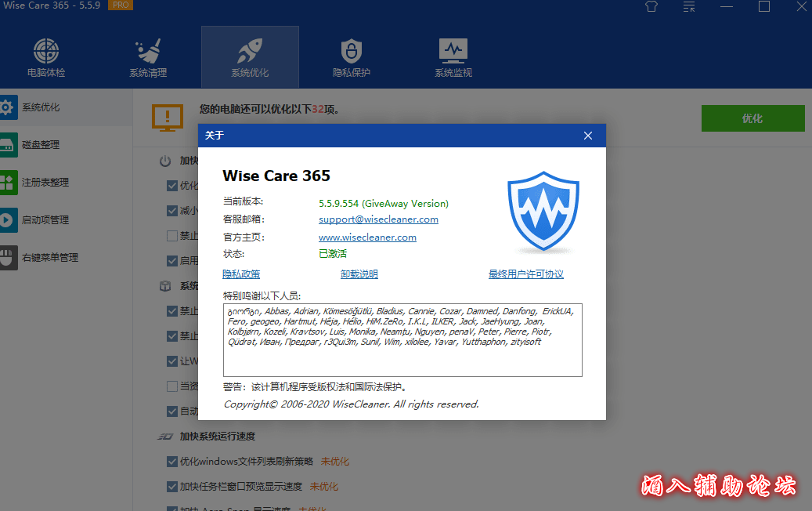Open the support@wisecleaner.com email link
This screenshot has width=812, height=511.
pyautogui.click(x=378, y=220)
